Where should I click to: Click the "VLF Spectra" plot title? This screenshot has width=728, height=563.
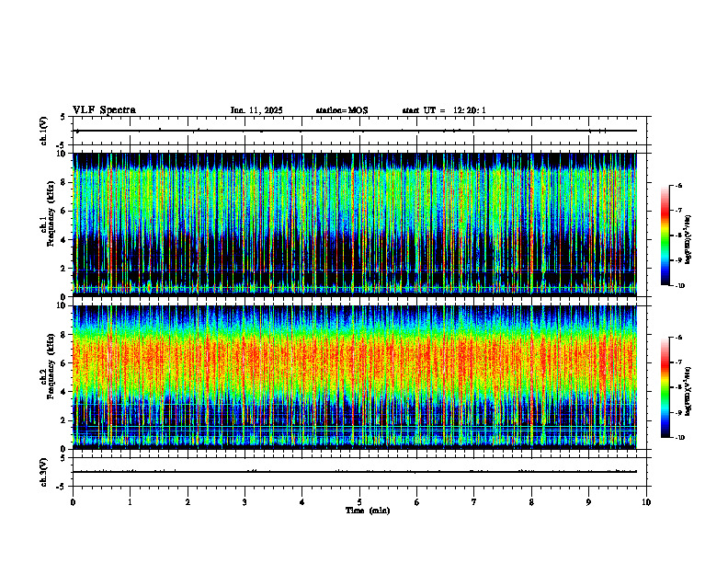[x=104, y=110]
